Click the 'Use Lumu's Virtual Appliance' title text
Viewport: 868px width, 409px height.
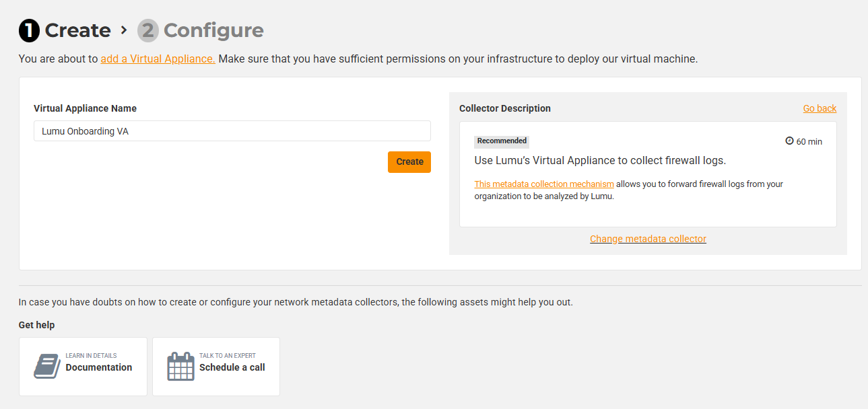pos(600,161)
